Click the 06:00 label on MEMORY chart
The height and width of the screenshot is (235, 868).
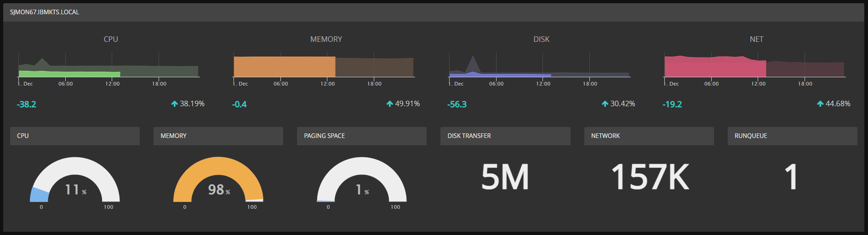pos(280,84)
